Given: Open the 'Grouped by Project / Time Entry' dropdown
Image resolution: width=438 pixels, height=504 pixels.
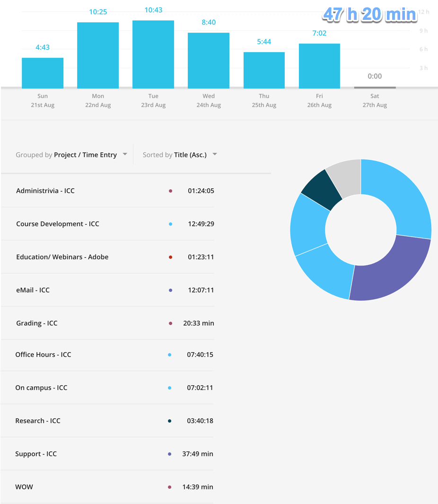Looking at the screenshot, I should point(71,155).
